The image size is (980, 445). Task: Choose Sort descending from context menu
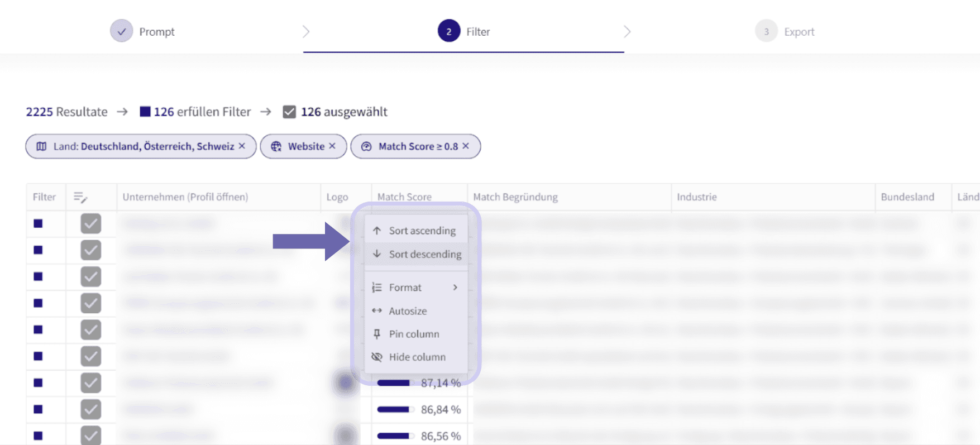click(416, 254)
